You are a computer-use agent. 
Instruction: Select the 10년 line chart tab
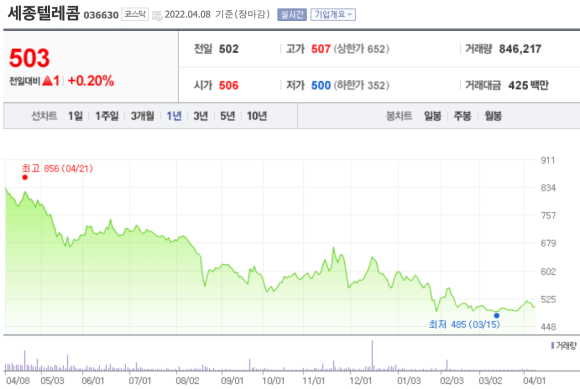point(257,116)
